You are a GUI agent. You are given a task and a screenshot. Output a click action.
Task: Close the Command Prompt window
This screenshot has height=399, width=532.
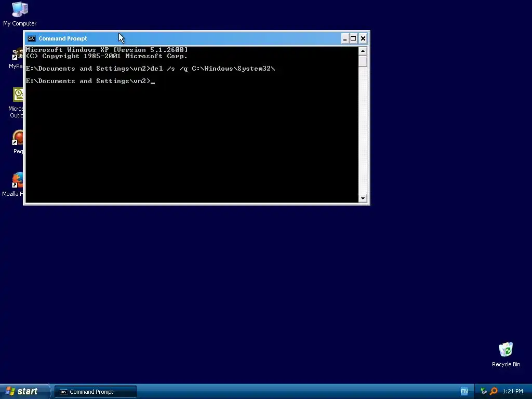(x=363, y=38)
